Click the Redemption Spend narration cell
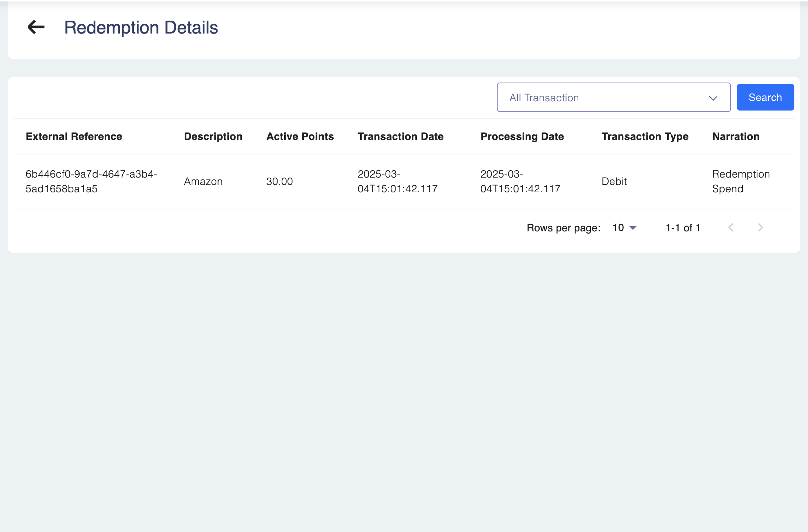 click(741, 181)
